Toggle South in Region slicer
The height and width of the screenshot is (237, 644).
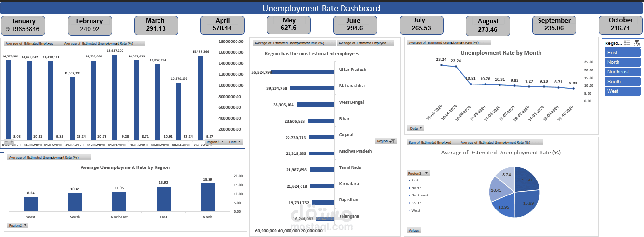point(622,82)
